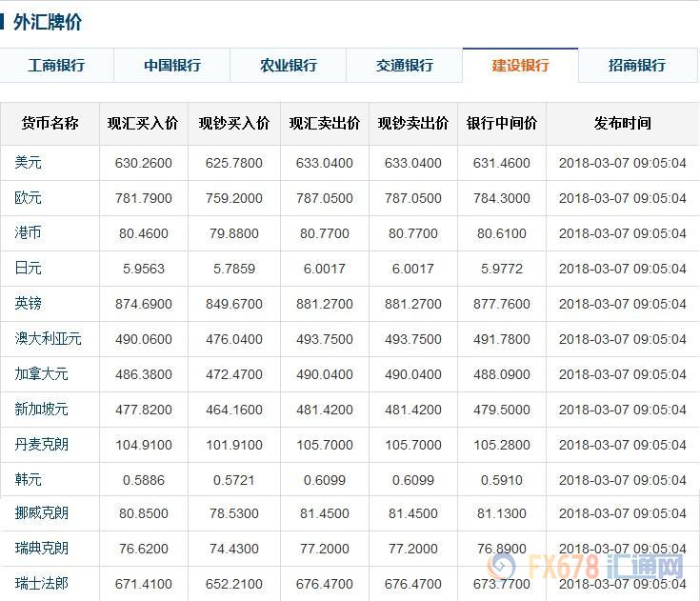Screen dimensions: 700x601
Task: Click 加拿大元 spot buy value 486.3800
Action: [x=144, y=374]
